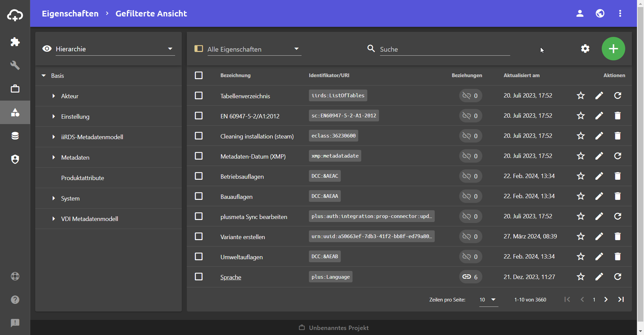Favorite the Bauauflagen row with star

tap(581, 196)
